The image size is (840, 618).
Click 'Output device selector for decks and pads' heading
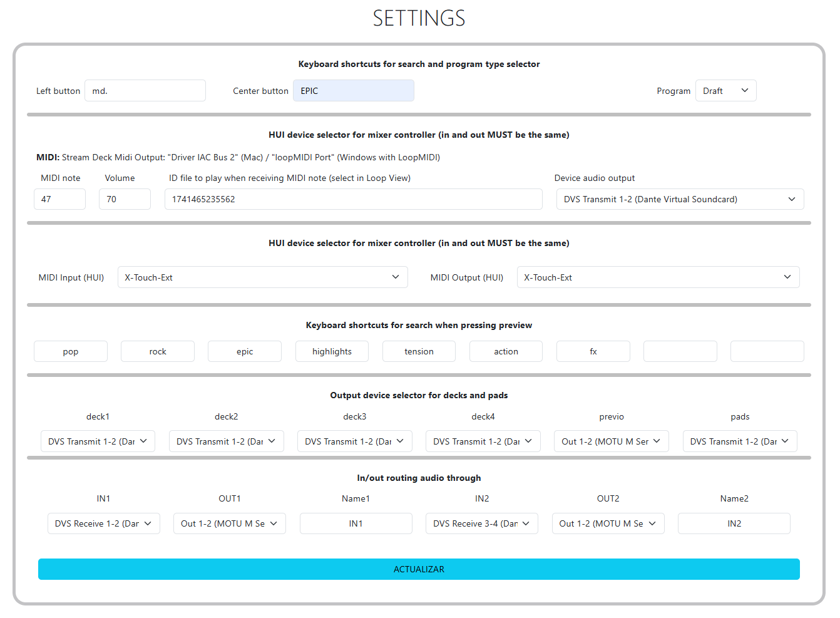[x=419, y=395]
